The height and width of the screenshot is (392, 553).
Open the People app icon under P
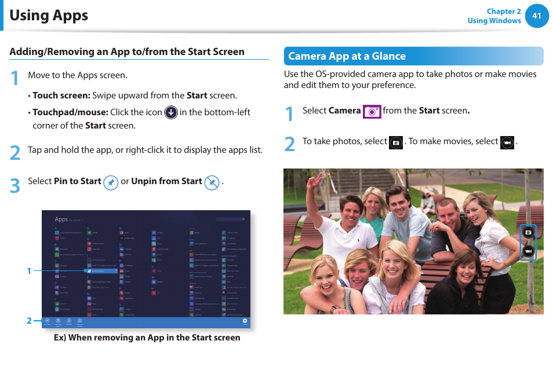pyautogui.click(x=121, y=271)
